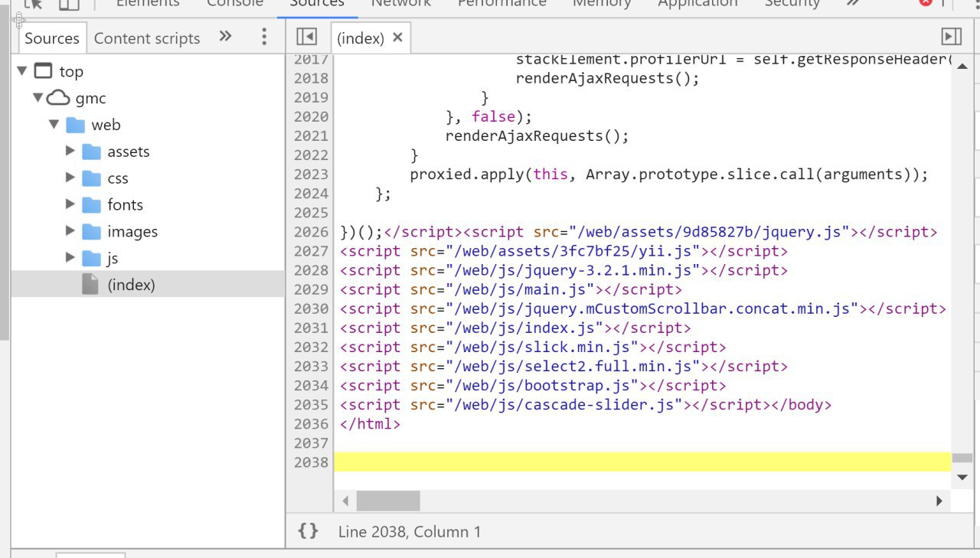Click the gmc cloud icon
The image size is (980, 558).
(x=58, y=98)
